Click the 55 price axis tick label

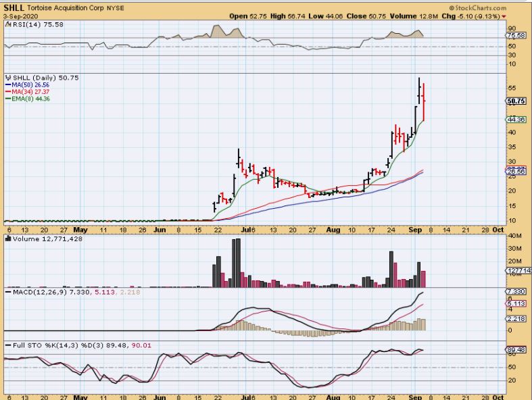[512, 89]
